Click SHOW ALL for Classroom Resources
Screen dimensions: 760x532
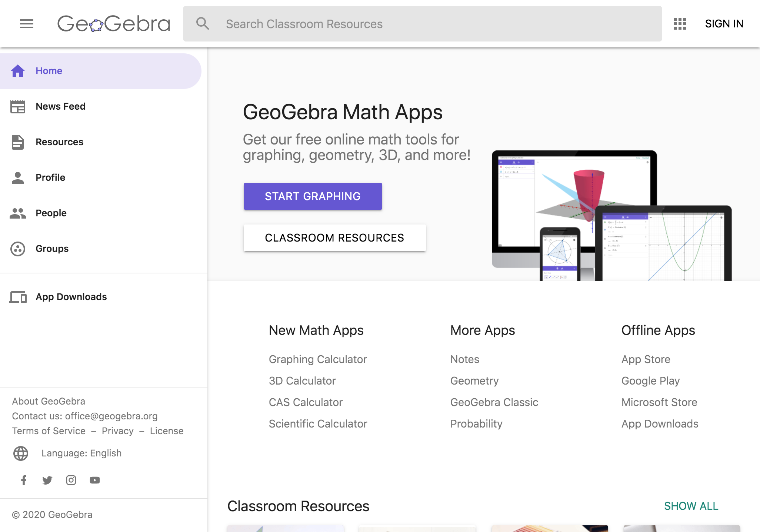691,506
